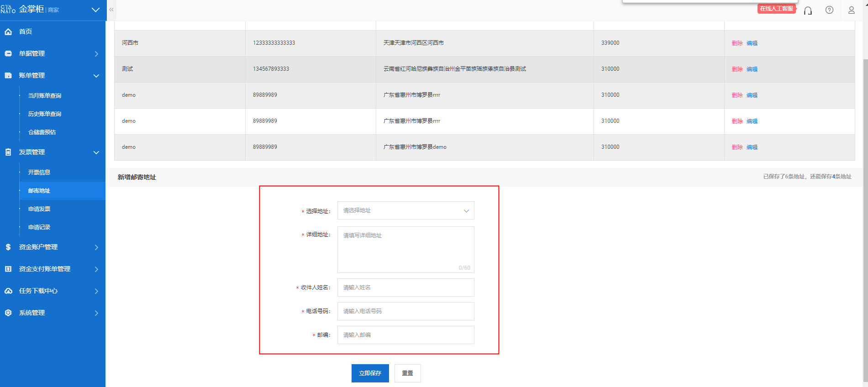Collapse 账单管理 submenu chevron
The width and height of the screenshot is (868, 387).
96,76
